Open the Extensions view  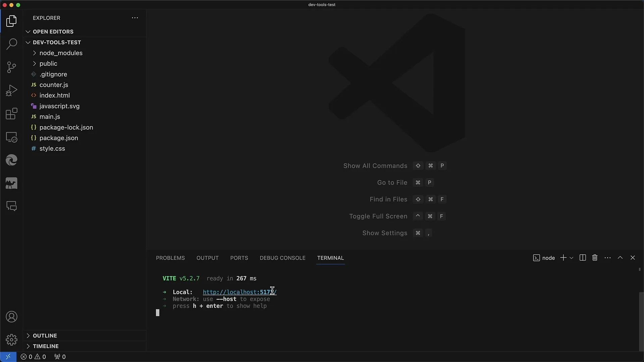tap(11, 114)
